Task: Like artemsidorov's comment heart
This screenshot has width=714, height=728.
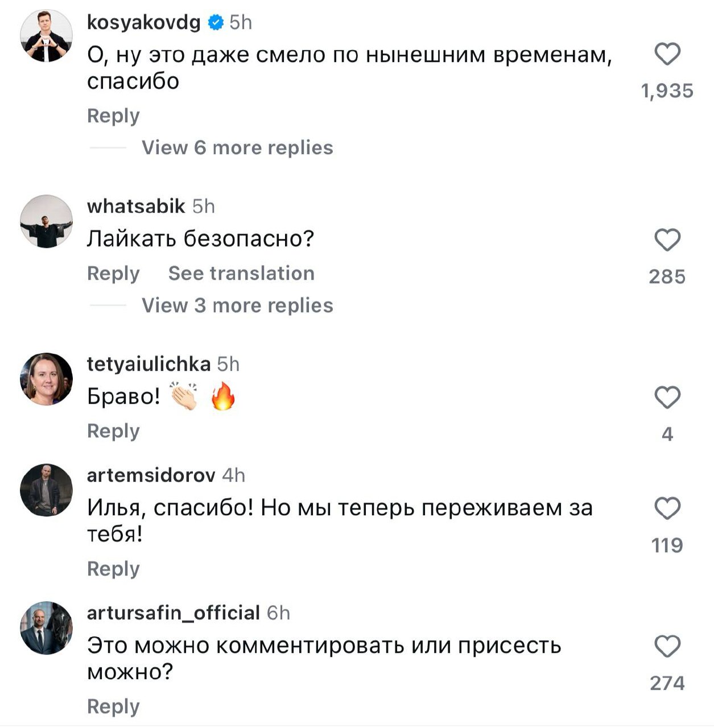Action: pyautogui.click(x=667, y=508)
